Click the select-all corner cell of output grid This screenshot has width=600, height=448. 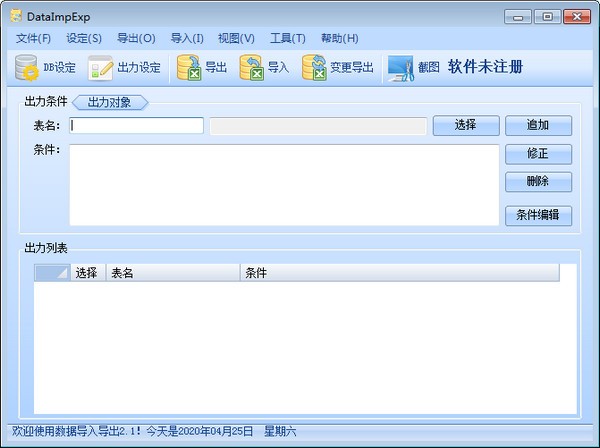[52, 273]
